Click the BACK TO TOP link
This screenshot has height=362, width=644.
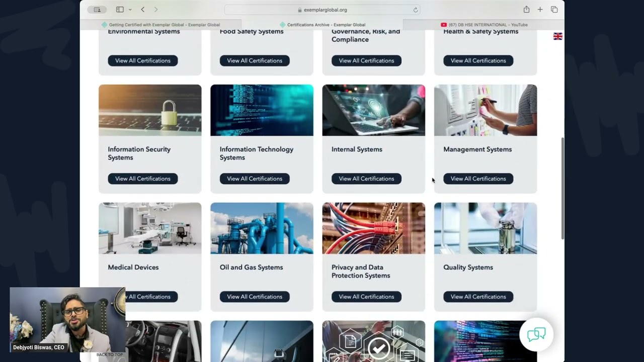click(x=110, y=354)
